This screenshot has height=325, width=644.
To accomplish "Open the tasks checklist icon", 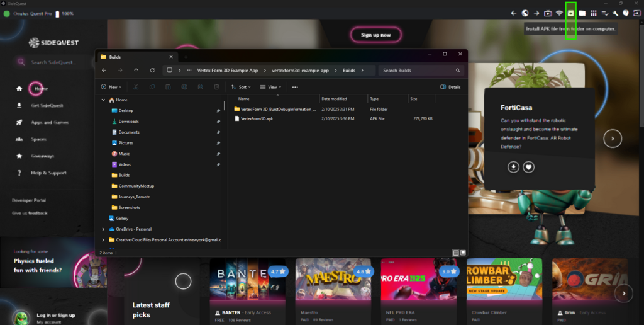I will click(605, 13).
